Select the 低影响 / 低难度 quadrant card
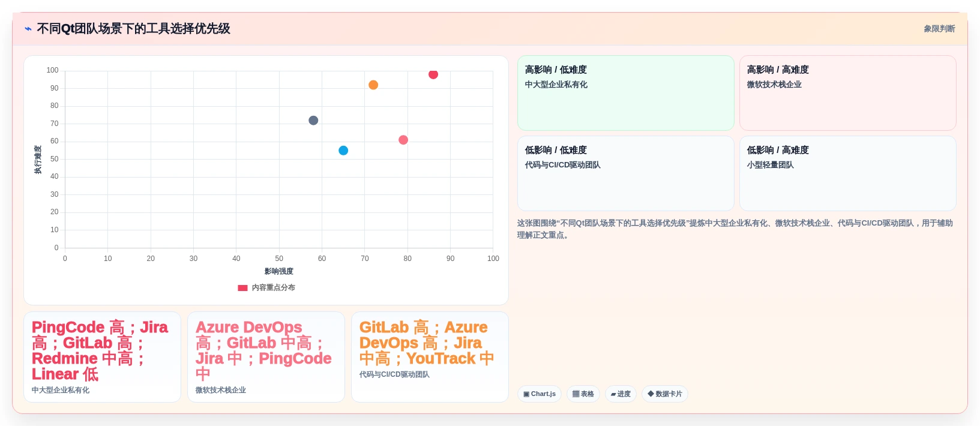Screen dimensions: 980x426 pos(626,173)
